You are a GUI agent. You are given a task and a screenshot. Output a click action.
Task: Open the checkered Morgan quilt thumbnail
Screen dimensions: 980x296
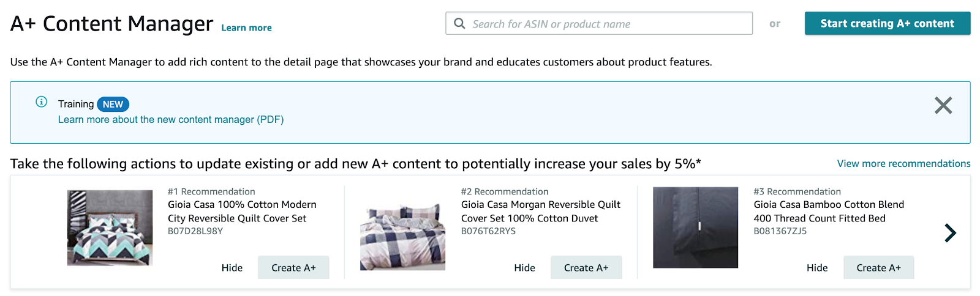tap(402, 236)
